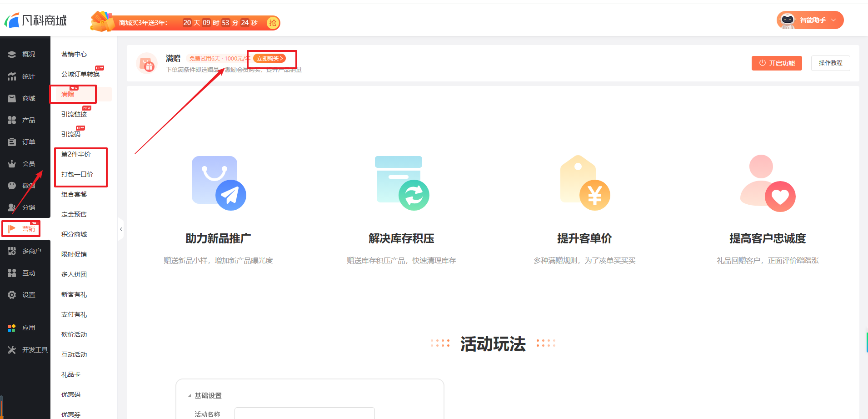This screenshot has height=419, width=868.
Task: Open 开发工具 wrench icon
Action: [x=12, y=350]
